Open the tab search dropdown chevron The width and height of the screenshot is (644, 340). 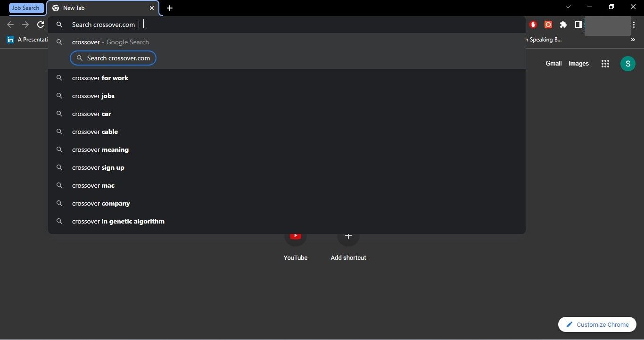coord(568,7)
